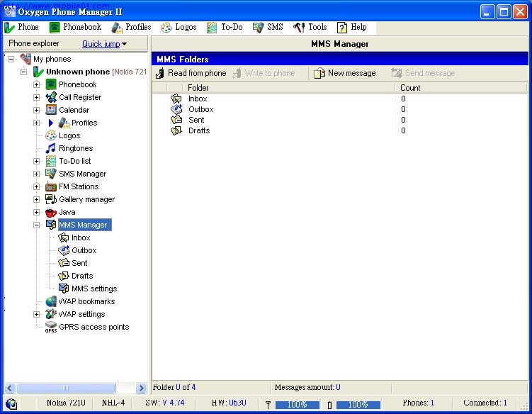Click the Calendar icon in tree
The height and width of the screenshot is (414, 532).
click(51, 110)
